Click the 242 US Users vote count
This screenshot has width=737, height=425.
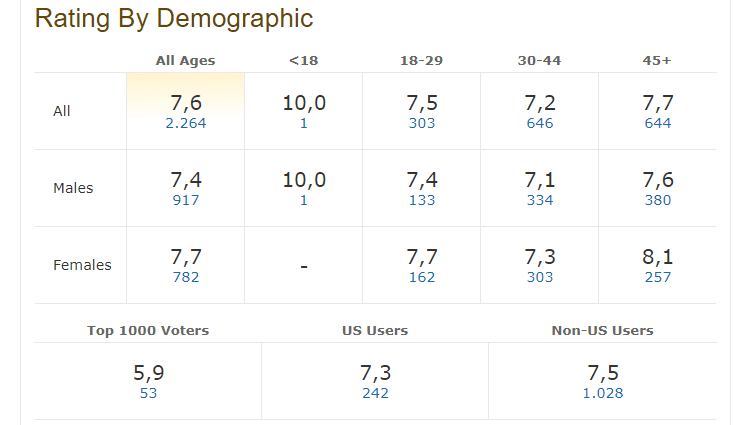(x=375, y=393)
